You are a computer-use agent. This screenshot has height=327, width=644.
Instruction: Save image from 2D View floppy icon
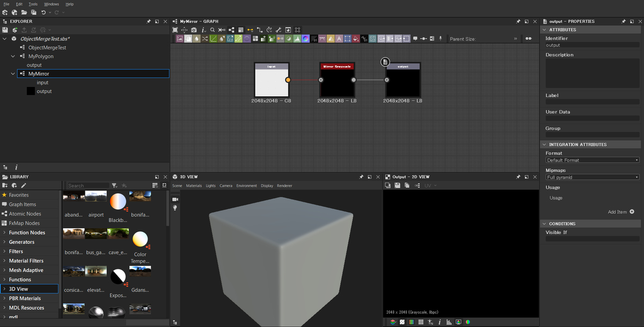(397, 185)
